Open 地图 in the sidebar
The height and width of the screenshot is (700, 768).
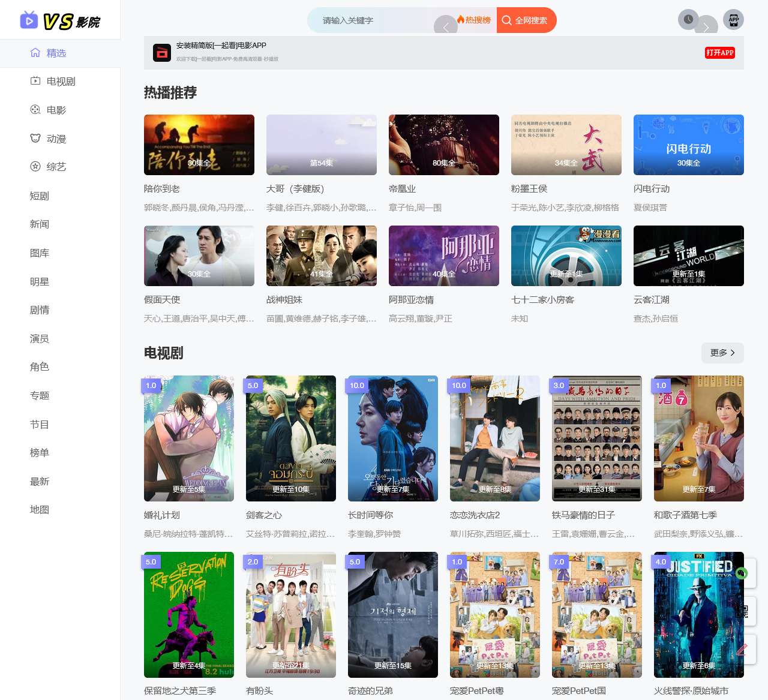click(40, 509)
